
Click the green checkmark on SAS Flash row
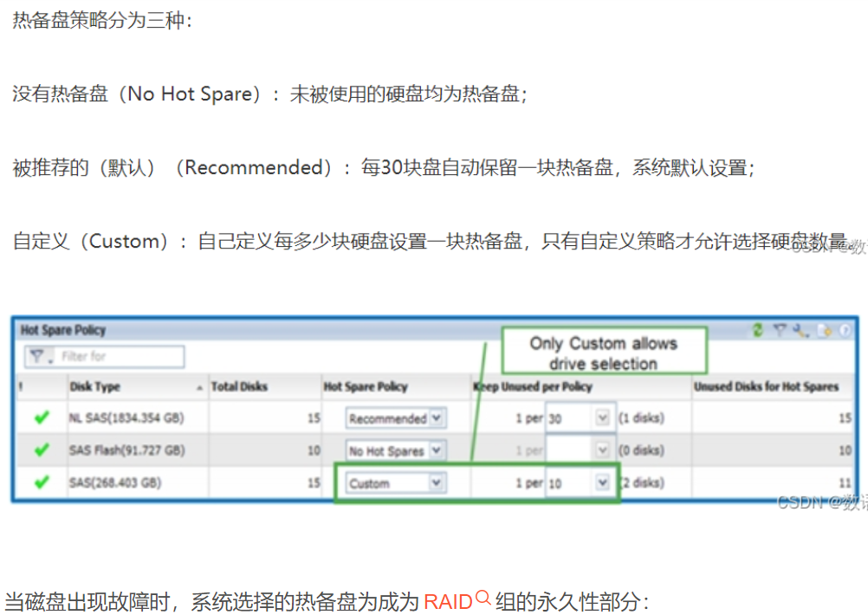coord(40,450)
